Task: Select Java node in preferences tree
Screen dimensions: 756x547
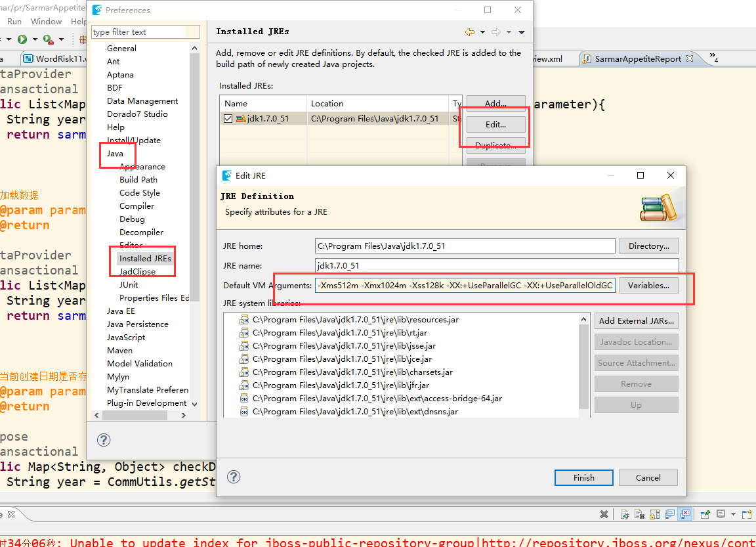Action: coord(115,154)
